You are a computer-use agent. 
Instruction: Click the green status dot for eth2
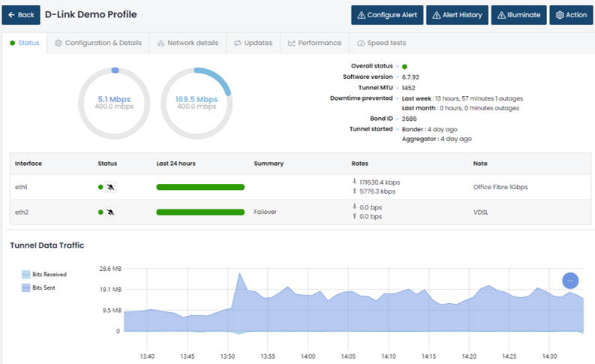[x=101, y=212]
